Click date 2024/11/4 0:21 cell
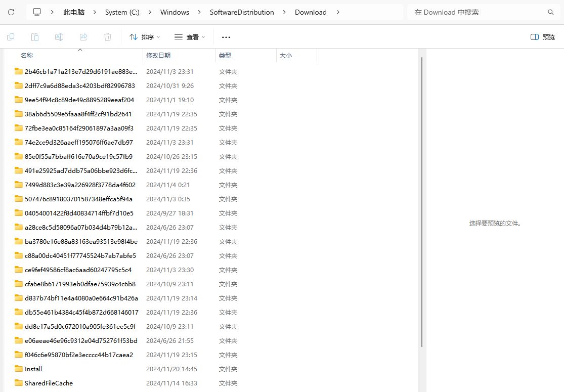 [x=168, y=185]
